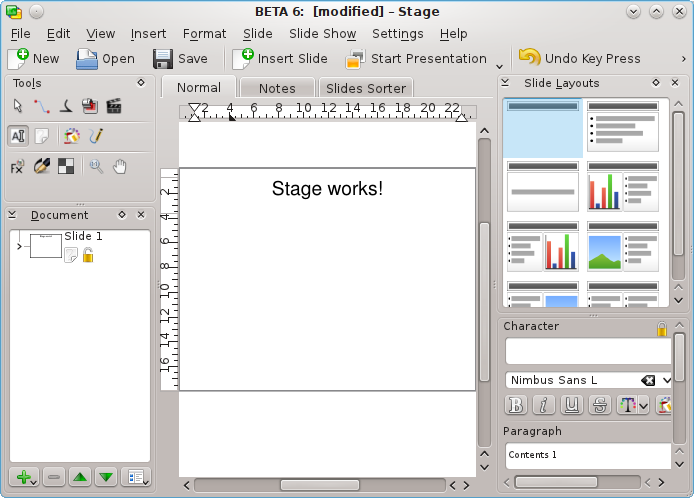Select the pattern checkerboard tool
Image resolution: width=694 pixels, height=498 pixels.
tap(65, 166)
